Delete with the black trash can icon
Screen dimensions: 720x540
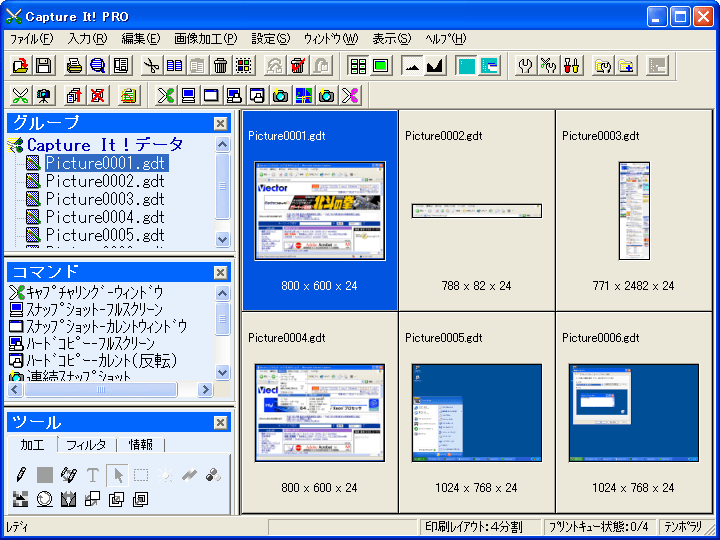(x=220, y=66)
